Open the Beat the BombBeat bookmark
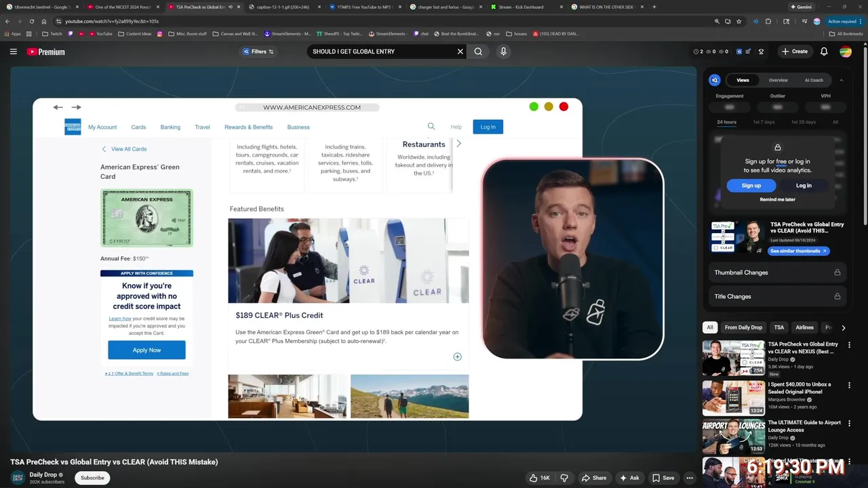868x488 pixels. 458,33
